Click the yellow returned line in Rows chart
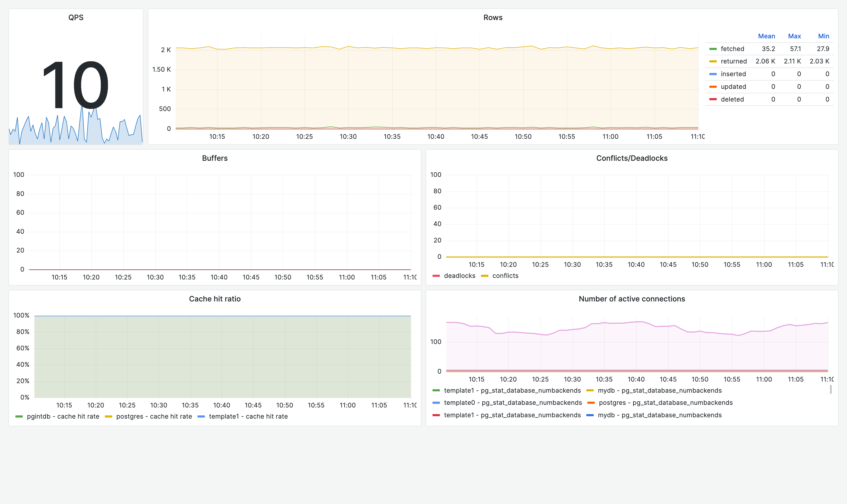The image size is (847, 504). (x=437, y=48)
